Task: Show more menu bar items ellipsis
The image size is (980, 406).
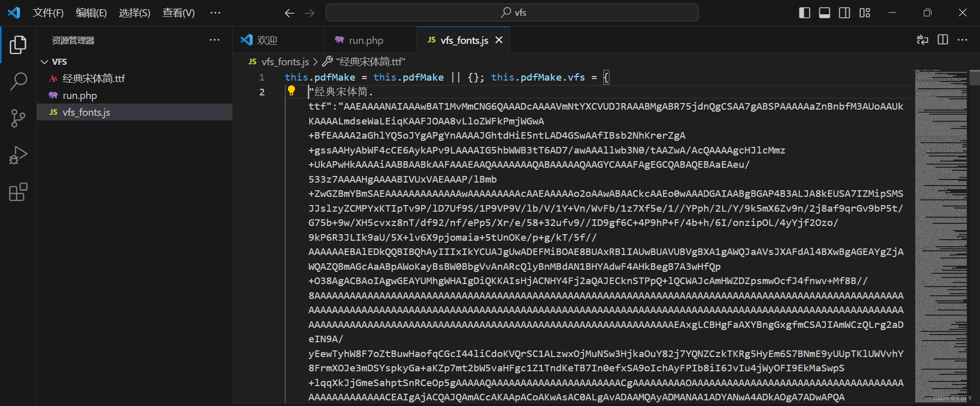Action: pyautogui.click(x=215, y=13)
